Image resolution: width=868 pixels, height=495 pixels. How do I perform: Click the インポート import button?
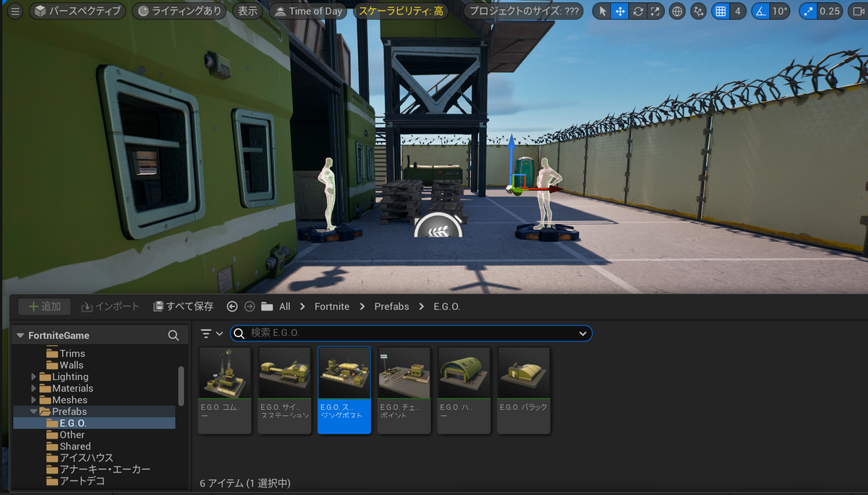pyautogui.click(x=110, y=306)
